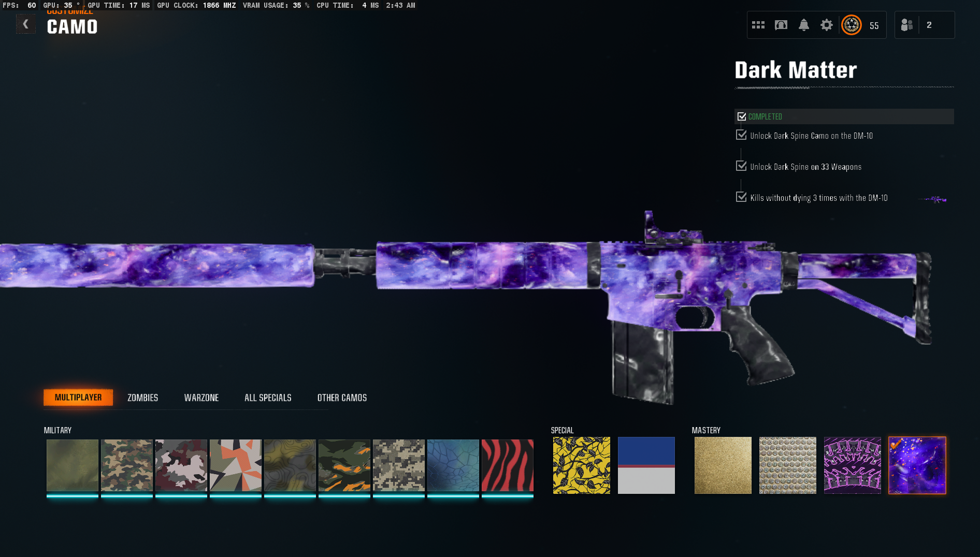This screenshot has width=980, height=557.
Task: Click the GPU CLOCK overlay readout
Action: coord(196,5)
